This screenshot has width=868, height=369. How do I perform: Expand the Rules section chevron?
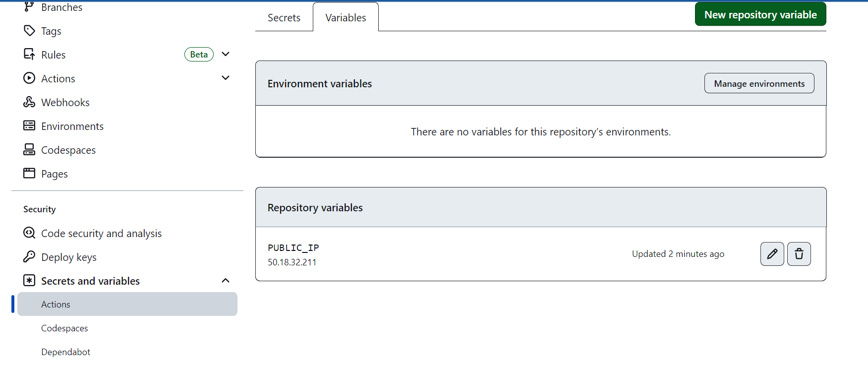pyautogui.click(x=226, y=55)
